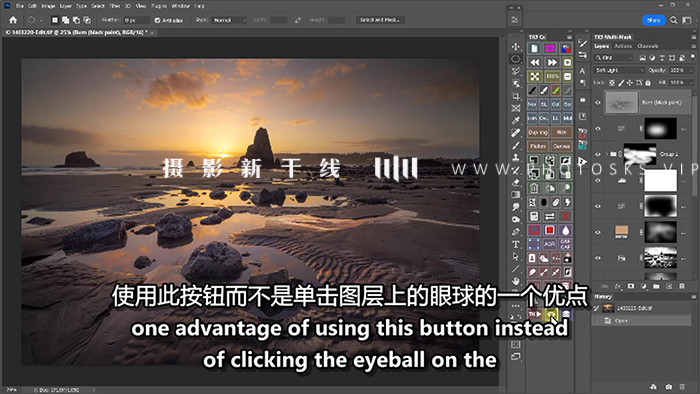Open the selection Style Normal dropdown

[x=229, y=20]
